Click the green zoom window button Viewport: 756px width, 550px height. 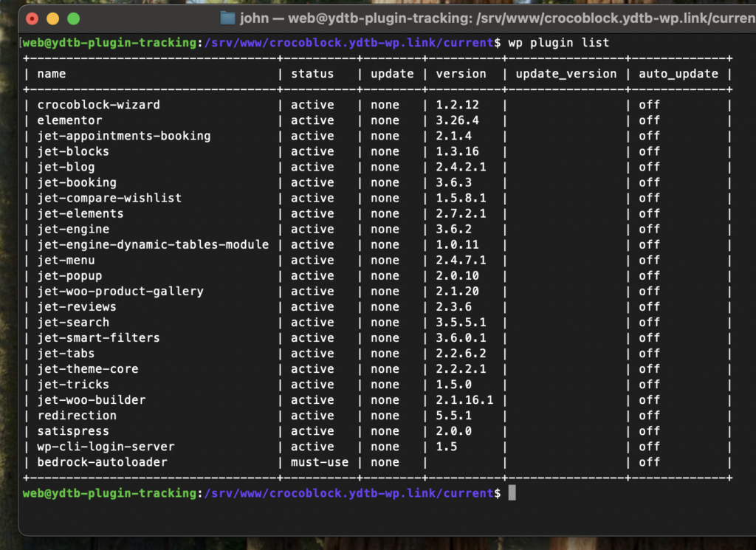coord(74,18)
